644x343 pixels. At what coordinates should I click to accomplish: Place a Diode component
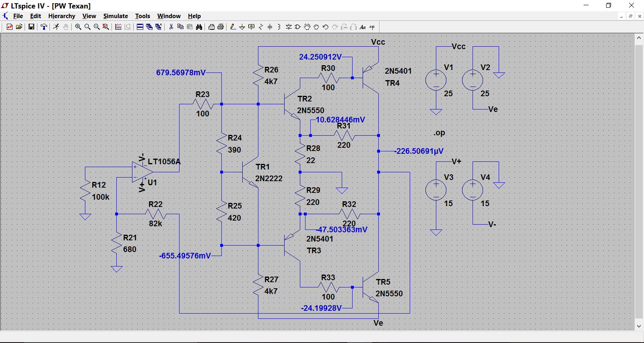pyautogui.click(x=289, y=27)
